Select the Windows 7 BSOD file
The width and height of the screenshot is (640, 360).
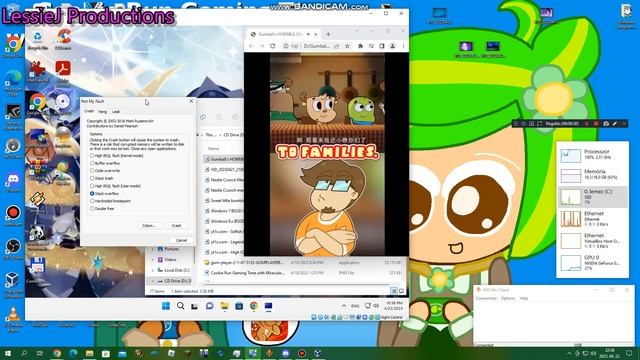(x=223, y=211)
